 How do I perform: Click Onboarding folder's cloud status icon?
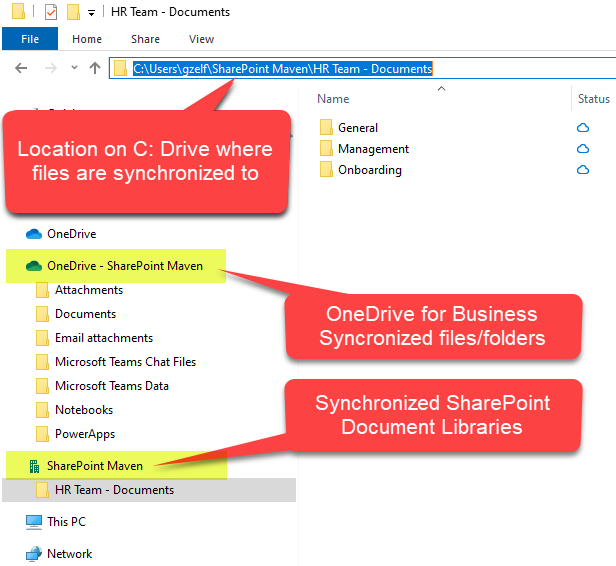pyautogui.click(x=583, y=170)
